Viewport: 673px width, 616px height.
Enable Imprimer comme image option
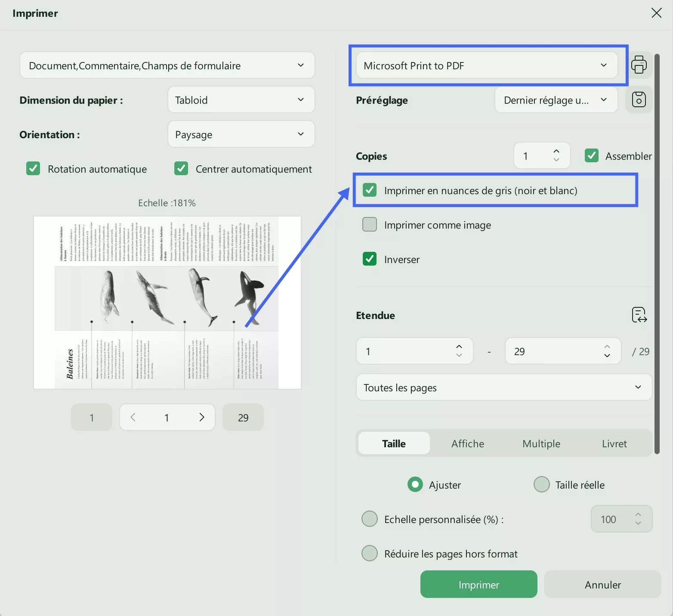coord(370,224)
